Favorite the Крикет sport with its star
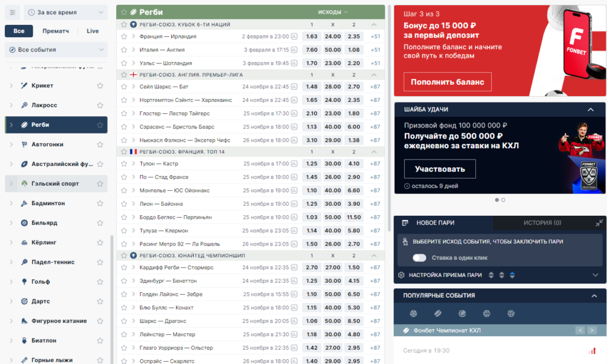607x364 pixels. click(100, 85)
